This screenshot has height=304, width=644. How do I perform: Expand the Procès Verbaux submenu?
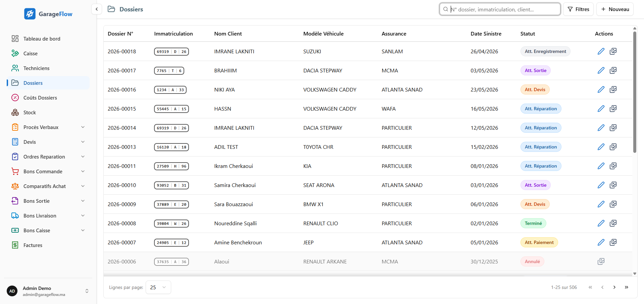click(x=83, y=127)
